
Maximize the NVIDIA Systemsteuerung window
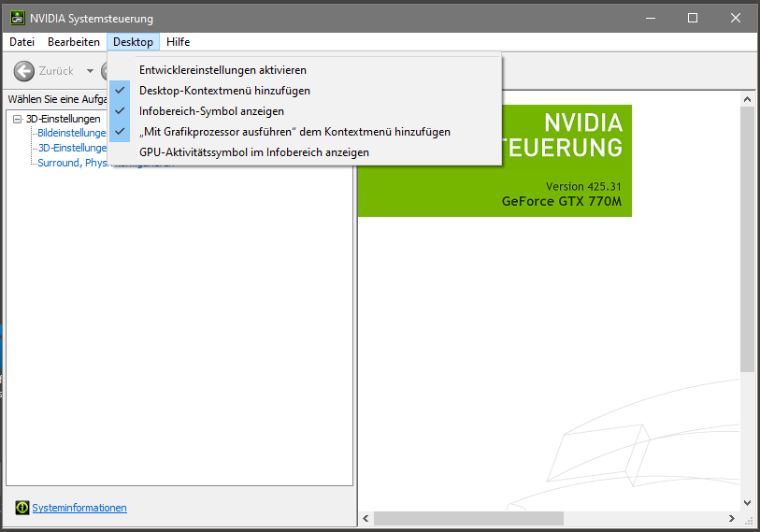(x=693, y=18)
